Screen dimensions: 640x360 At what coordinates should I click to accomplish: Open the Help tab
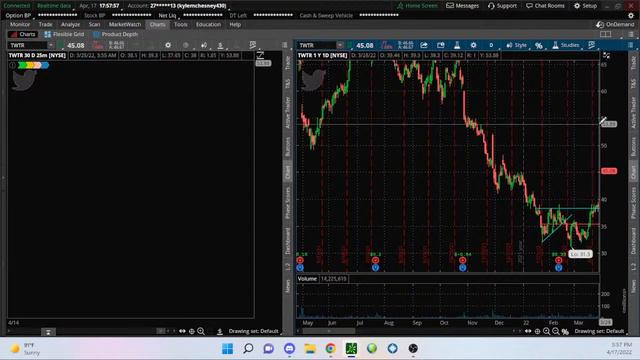(235, 24)
